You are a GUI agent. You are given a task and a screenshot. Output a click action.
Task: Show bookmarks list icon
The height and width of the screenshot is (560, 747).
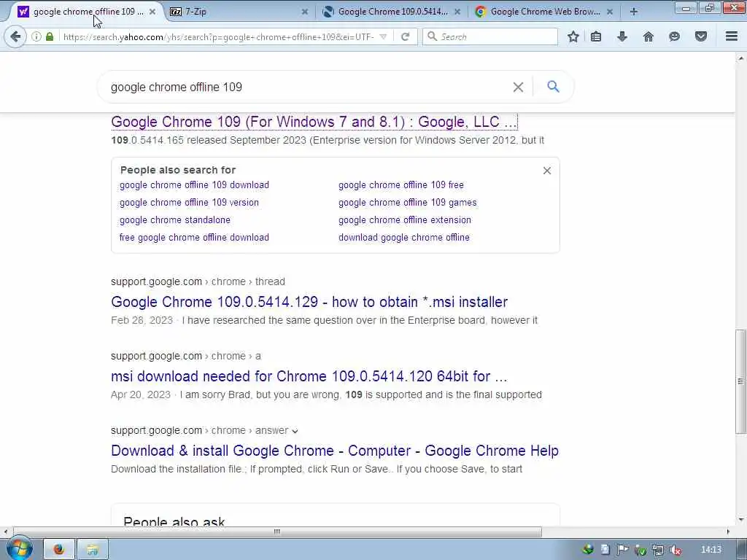click(596, 36)
